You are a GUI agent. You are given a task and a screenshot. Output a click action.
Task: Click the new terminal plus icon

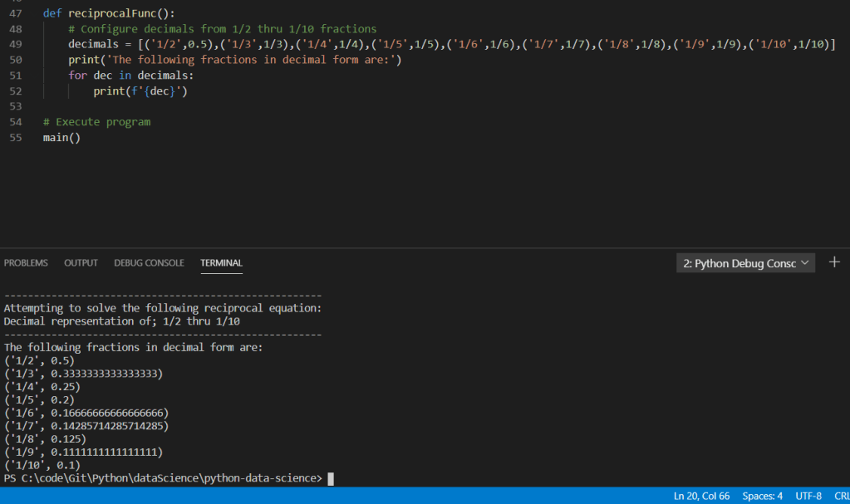pyautogui.click(x=834, y=262)
